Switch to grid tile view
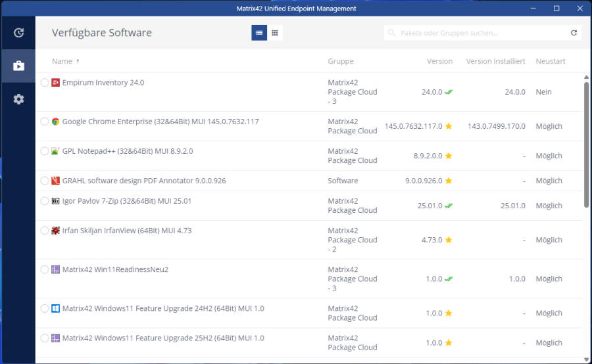The height and width of the screenshot is (364, 592). 275,32
